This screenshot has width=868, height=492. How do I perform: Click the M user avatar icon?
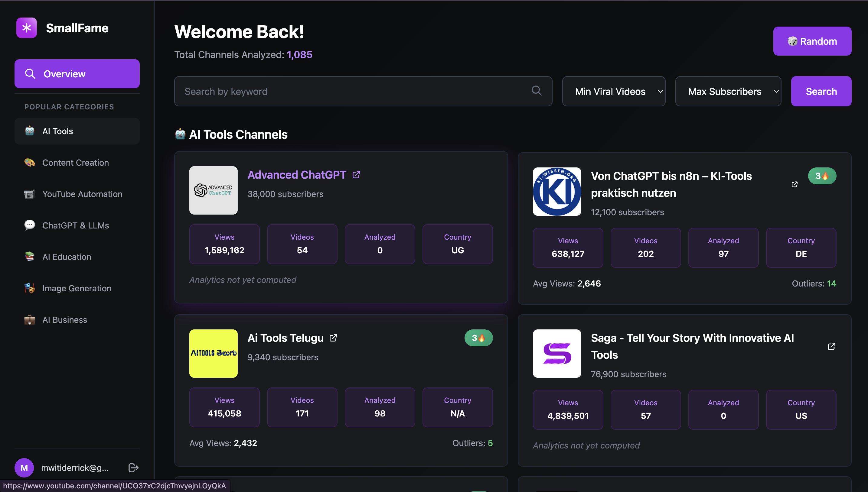click(x=24, y=468)
